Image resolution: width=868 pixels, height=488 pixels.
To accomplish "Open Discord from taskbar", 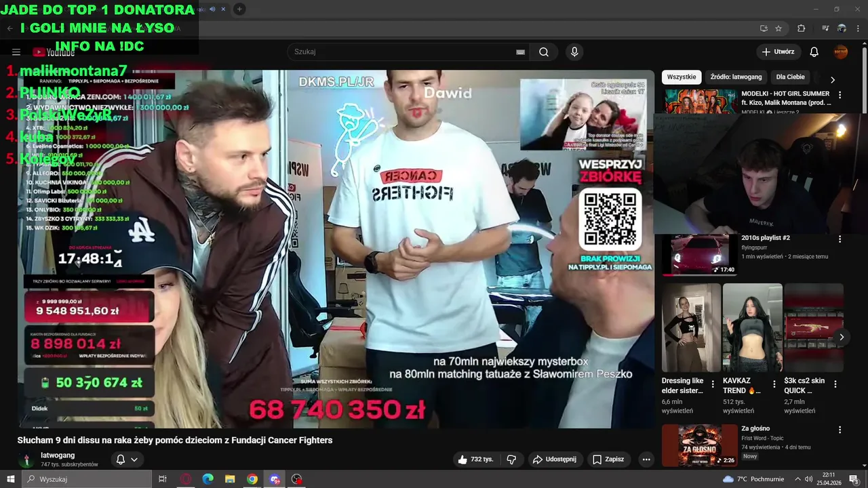I will pyautogui.click(x=275, y=479).
